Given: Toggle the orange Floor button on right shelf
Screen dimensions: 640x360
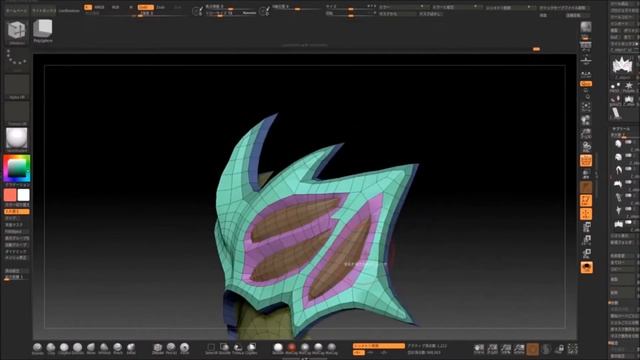Looking at the screenshot, I should point(586,83).
